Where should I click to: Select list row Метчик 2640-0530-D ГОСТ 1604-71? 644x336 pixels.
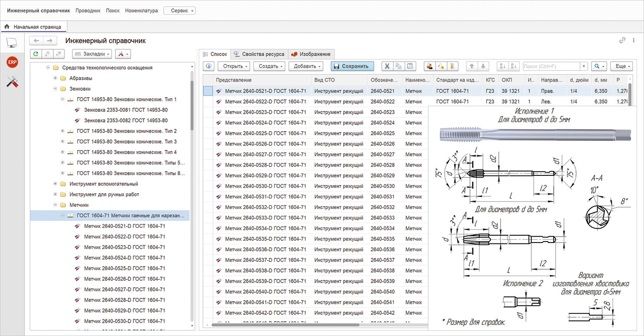click(265, 186)
